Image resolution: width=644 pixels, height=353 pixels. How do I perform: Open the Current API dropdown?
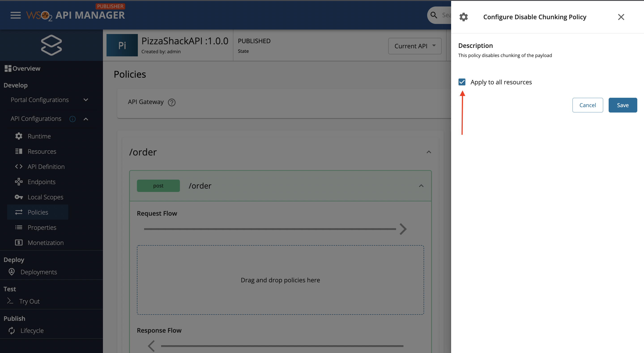tap(415, 46)
